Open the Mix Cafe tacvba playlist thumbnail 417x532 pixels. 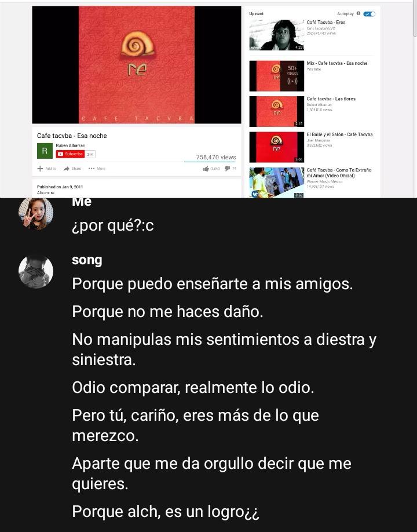point(277,76)
